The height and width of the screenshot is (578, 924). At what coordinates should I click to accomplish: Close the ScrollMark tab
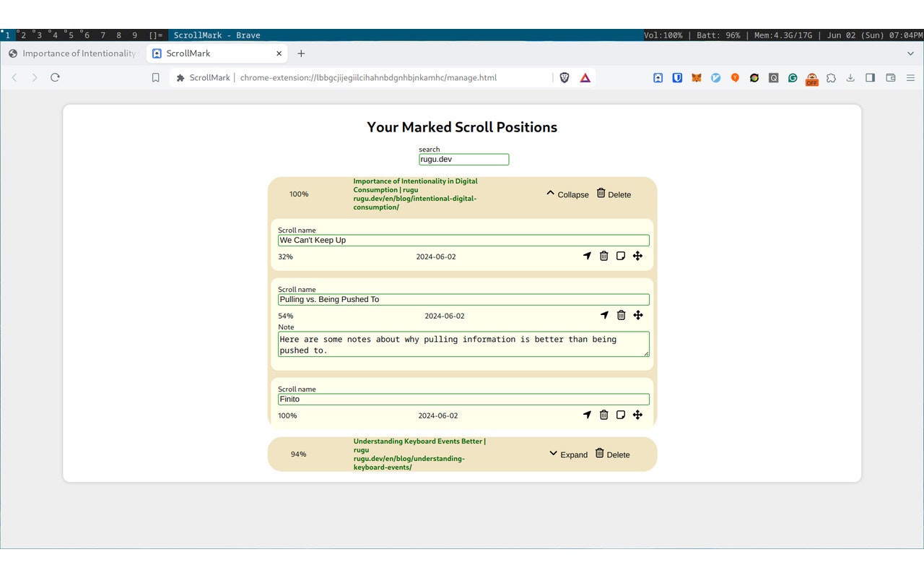(x=279, y=53)
